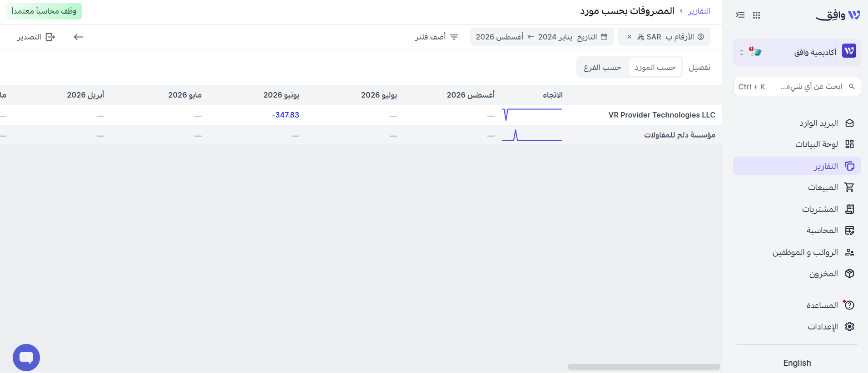Focus the search anything field
The image size is (868, 373).
tap(797, 86)
